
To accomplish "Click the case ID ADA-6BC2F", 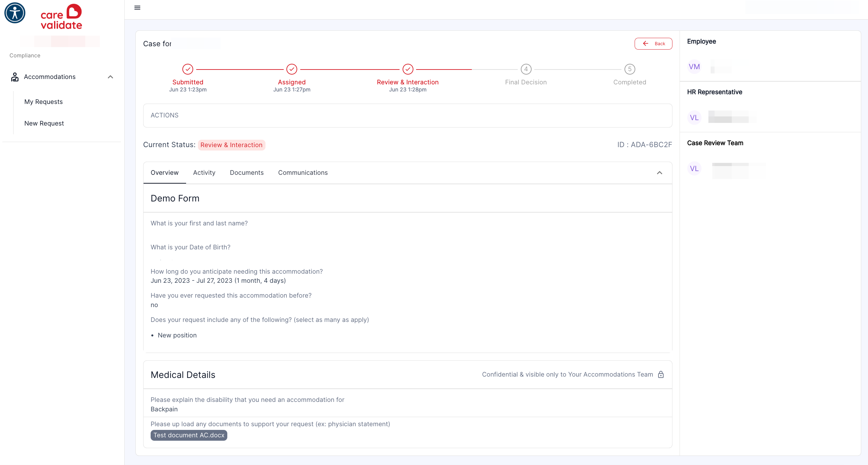I will point(644,144).
